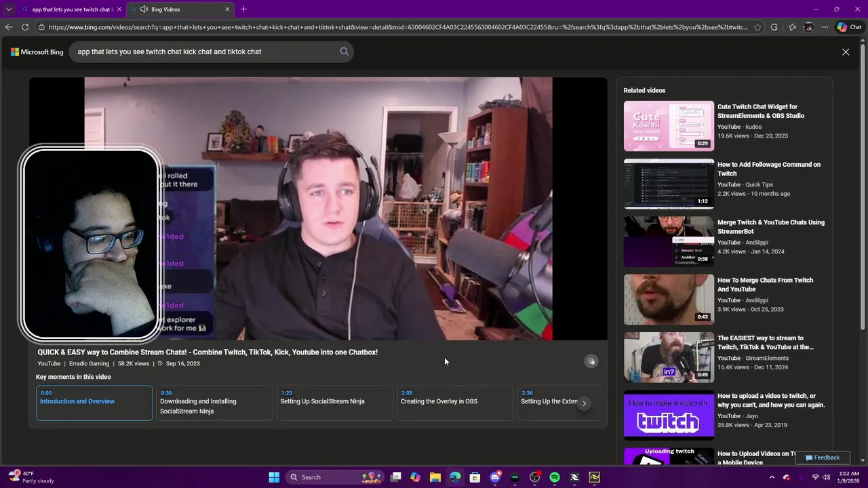Show hidden system tray icons chevron
Viewport: 868px width, 488px height.
(x=772, y=477)
